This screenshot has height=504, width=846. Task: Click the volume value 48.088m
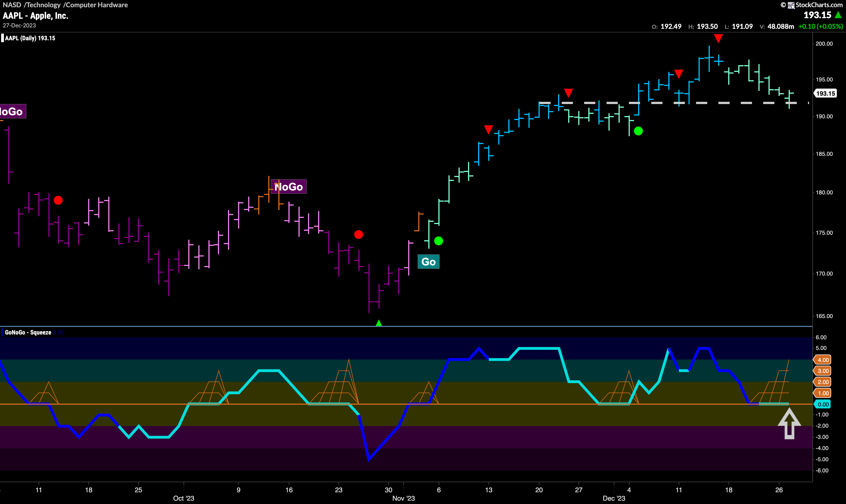coord(781,26)
